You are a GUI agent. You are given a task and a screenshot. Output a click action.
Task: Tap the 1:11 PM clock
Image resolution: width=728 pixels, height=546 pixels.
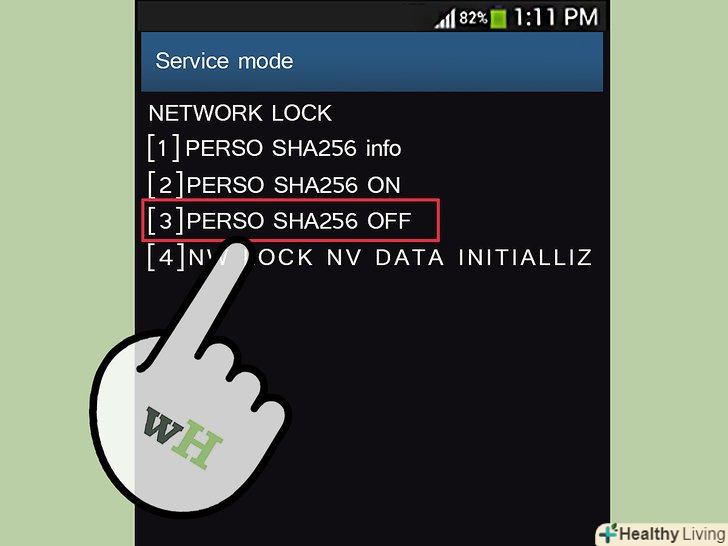point(556,17)
